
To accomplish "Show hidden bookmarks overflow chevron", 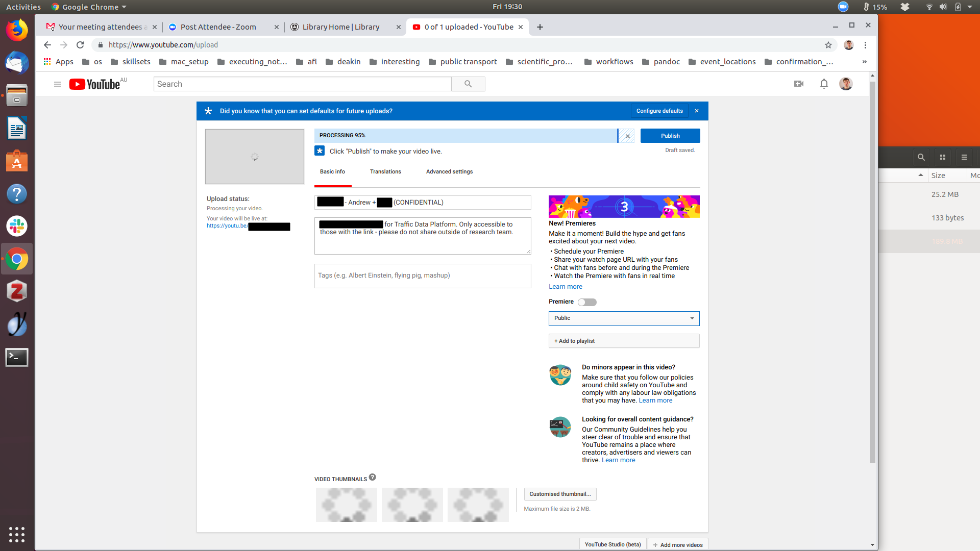I will click(x=864, y=62).
